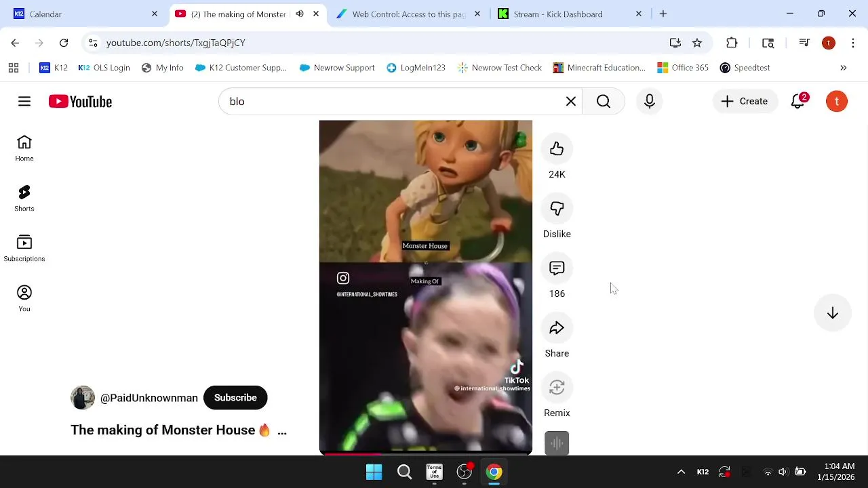Expand the short title description ellipsis
This screenshot has height=488, width=868.
click(282, 430)
